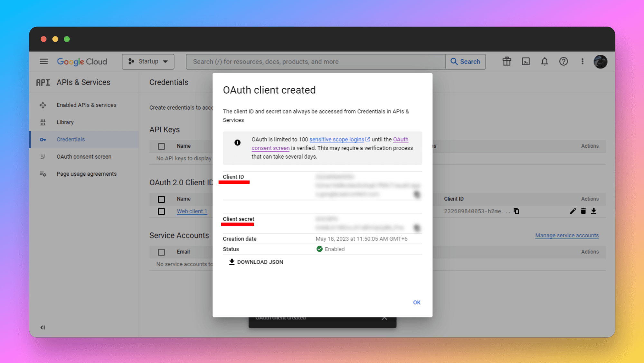Toggle the Service Accounts email checkbox
This screenshot has width=644, height=363.
[161, 251]
